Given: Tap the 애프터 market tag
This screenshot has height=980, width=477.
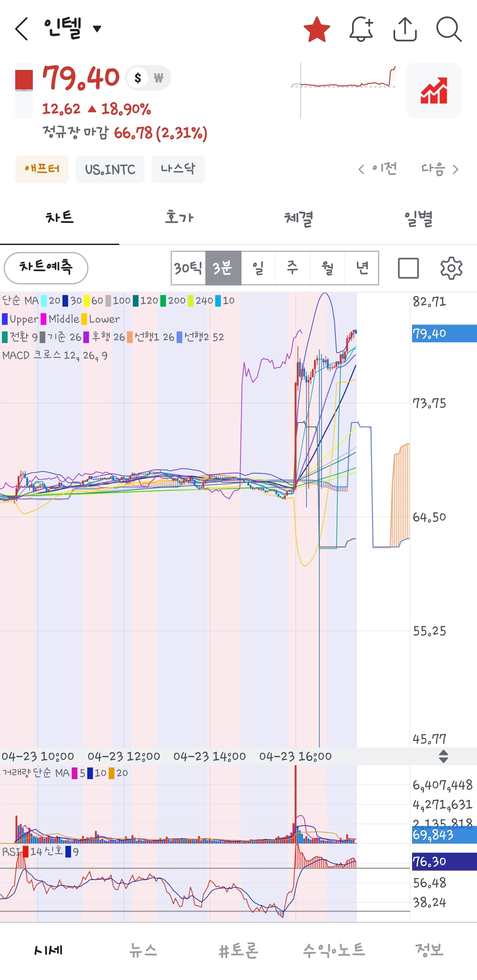Looking at the screenshot, I should click(x=42, y=169).
